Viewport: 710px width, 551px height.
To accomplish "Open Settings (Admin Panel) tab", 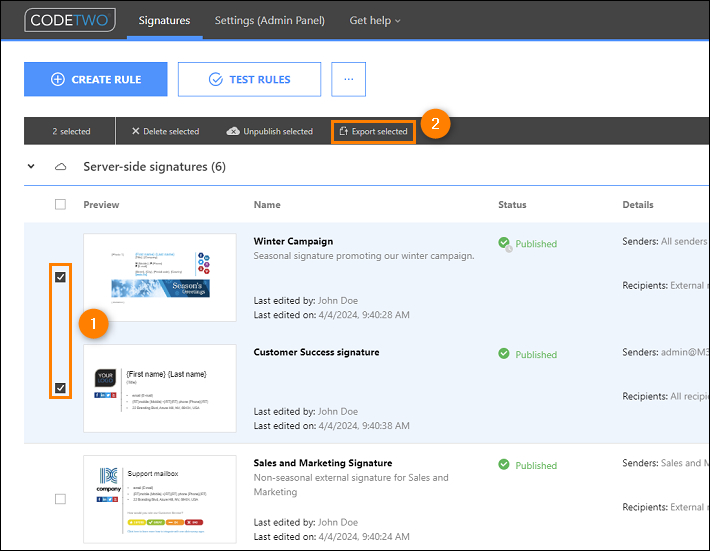I will [269, 20].
